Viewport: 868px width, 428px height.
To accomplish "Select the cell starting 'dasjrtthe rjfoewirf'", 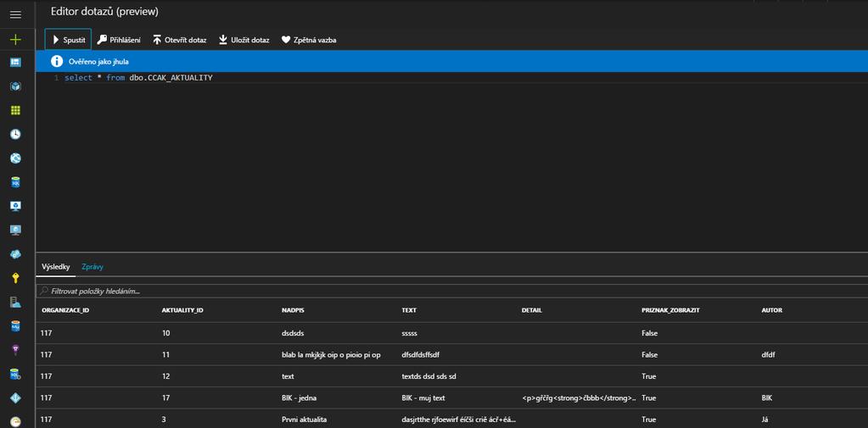I will click(x=458, y=420).
